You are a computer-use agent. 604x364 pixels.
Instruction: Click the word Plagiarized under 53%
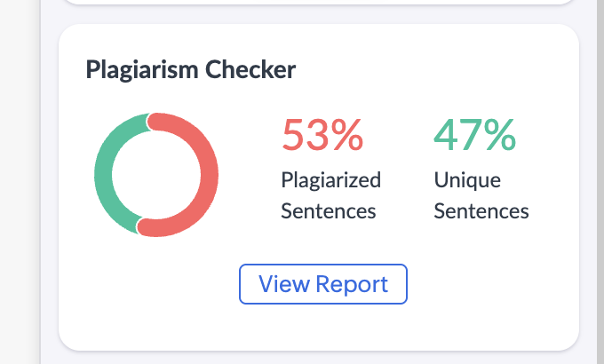(330, 180)
